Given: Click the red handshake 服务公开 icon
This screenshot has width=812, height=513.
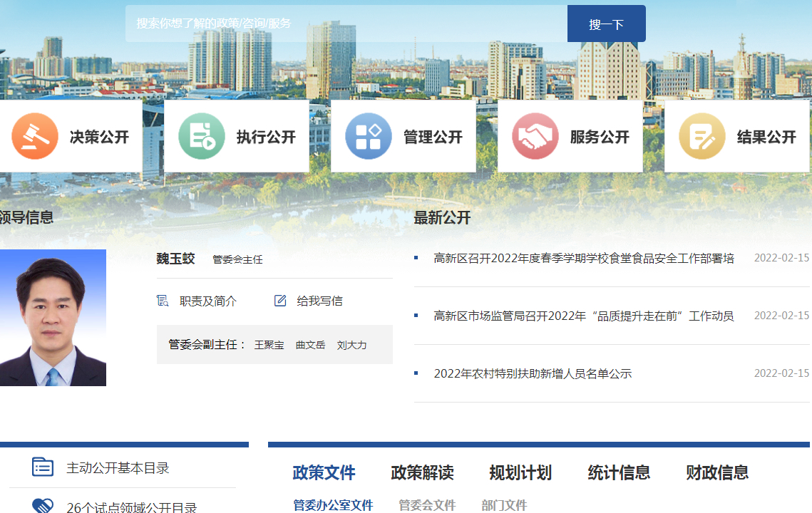Looking at the screenshot, I should click(x=535, y=136).
